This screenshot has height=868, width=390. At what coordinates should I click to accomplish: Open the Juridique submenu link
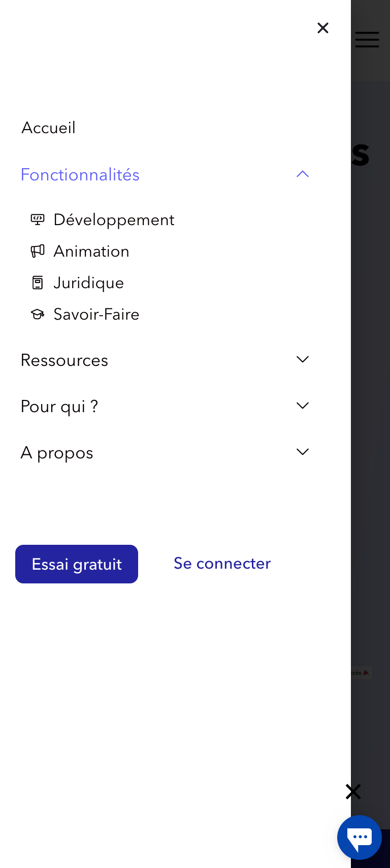89,283
